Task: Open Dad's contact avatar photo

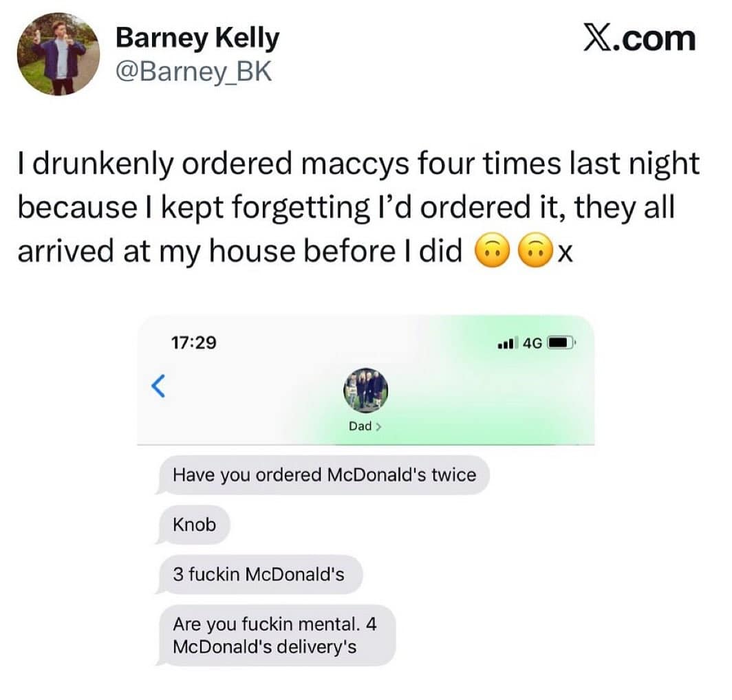Action: (366, 391)
